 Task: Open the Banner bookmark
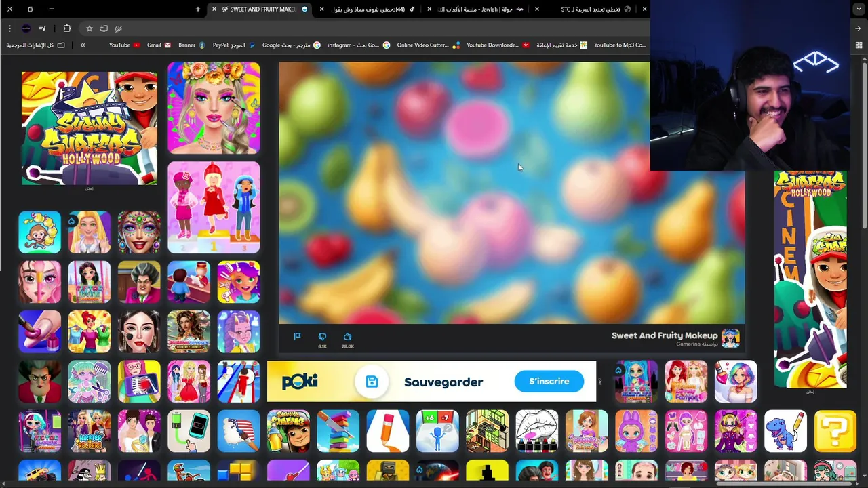coord(191,45)
